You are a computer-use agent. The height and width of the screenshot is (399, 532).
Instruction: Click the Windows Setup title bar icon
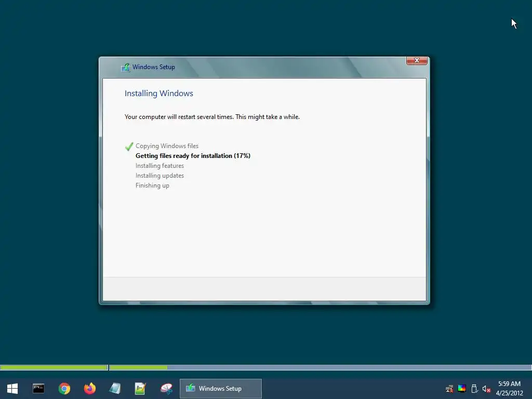tap(126, 67)
